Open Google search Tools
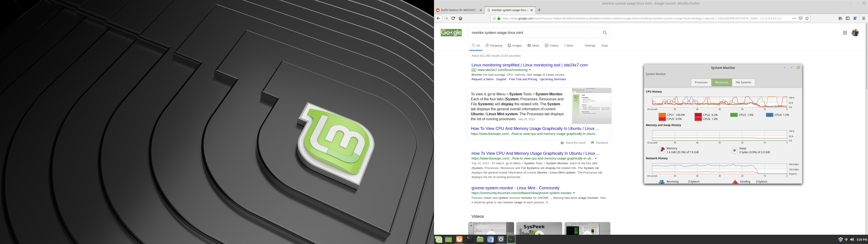868x244 pixels. point(604,45)
